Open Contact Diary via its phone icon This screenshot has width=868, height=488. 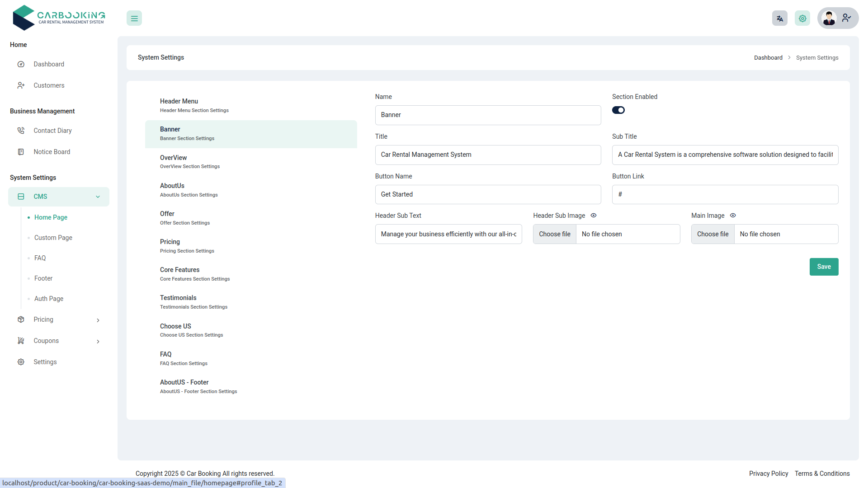coord(21,131)
